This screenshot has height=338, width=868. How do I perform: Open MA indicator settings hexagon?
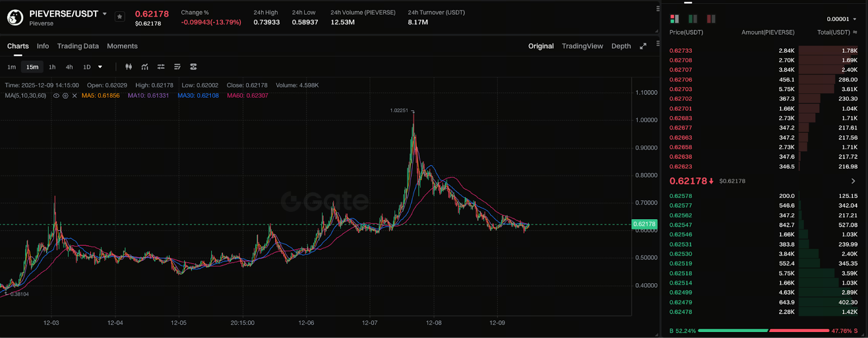[x=65, y=95]
